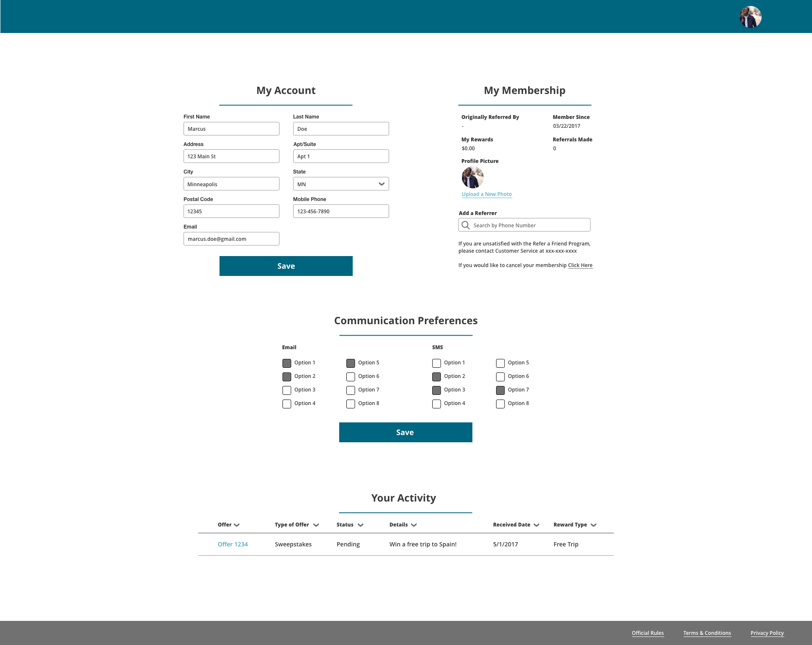The width and height of the screenshot is (812, 645).
Task: Disable SMS Option 7 checkbox
Action: tap(500, 390)
